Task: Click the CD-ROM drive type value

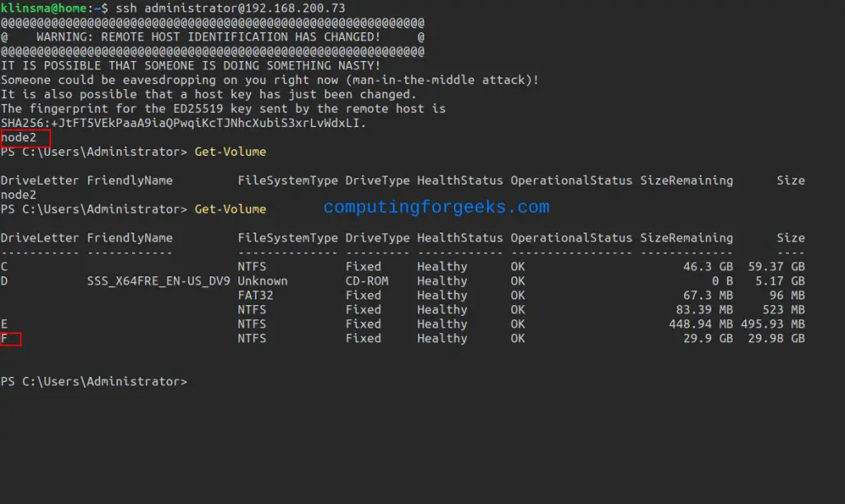Action: coord(366,281)
